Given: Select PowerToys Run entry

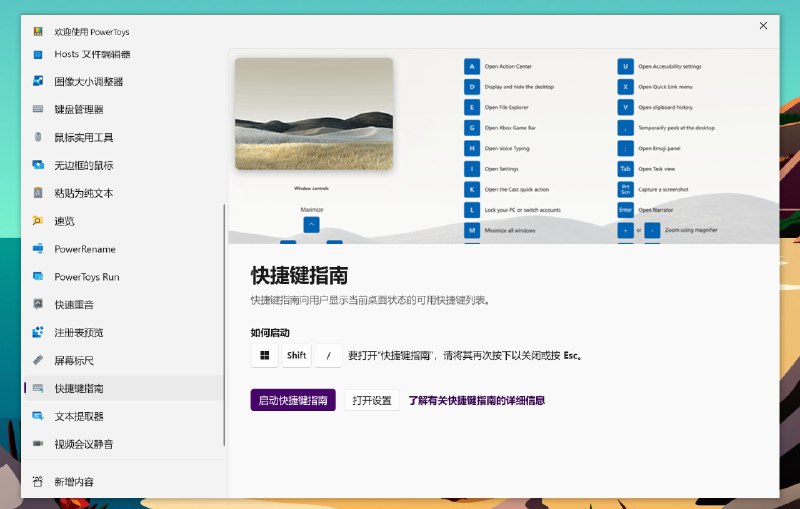Looking at the screenshot, I should [x=123, y=276].
